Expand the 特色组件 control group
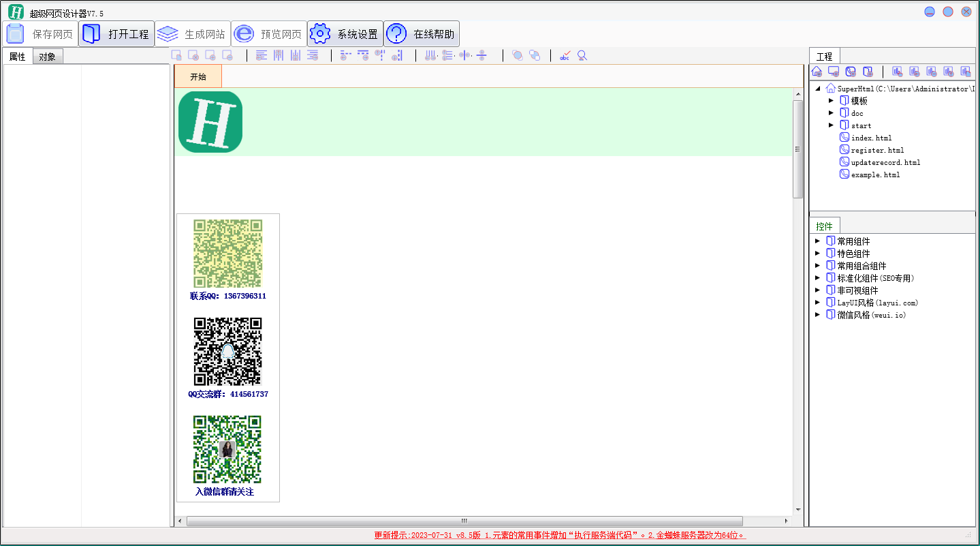980x546 pixels. 818,253
